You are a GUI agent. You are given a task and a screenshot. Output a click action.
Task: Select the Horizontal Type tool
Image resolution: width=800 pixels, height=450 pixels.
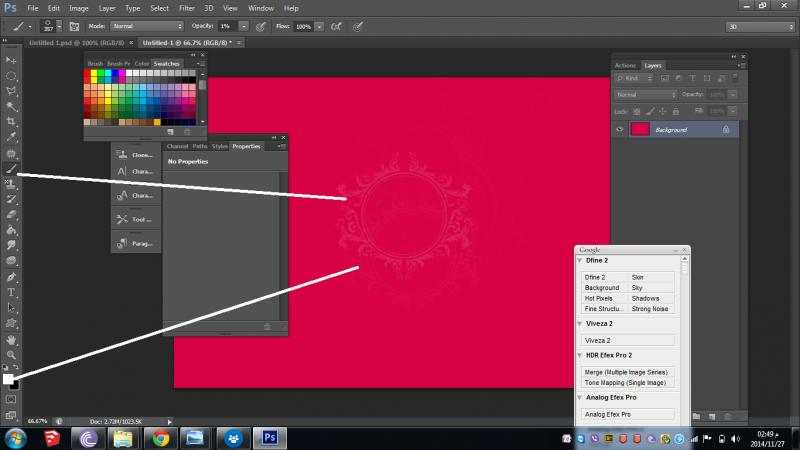[x=11, y=292]
